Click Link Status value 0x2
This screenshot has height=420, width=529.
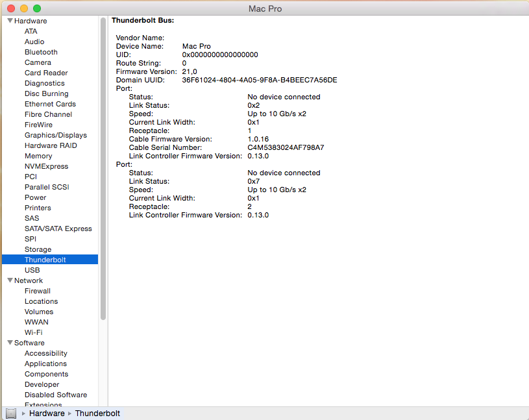pos(253,105)
